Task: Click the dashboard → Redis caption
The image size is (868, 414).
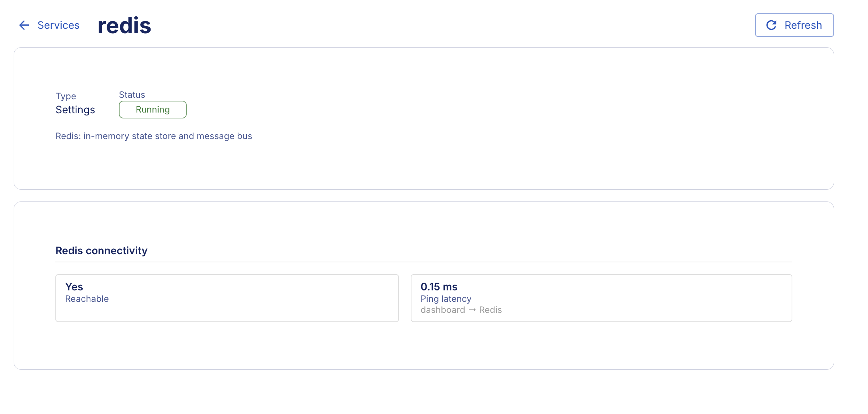Action: (x=461, y=310)
